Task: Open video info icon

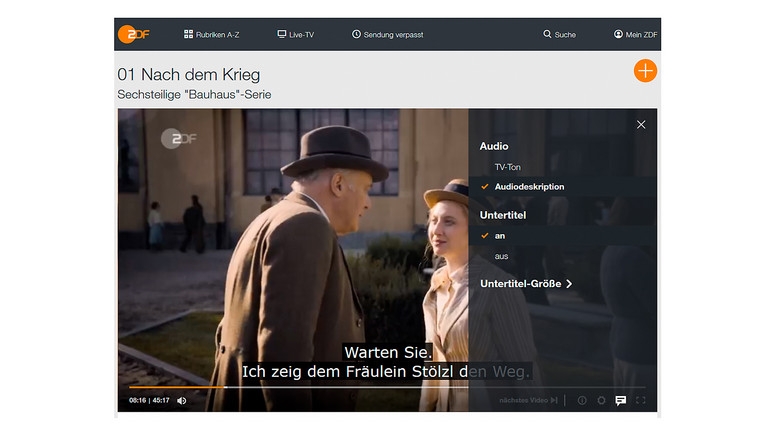Action: (x=582, y=400)
